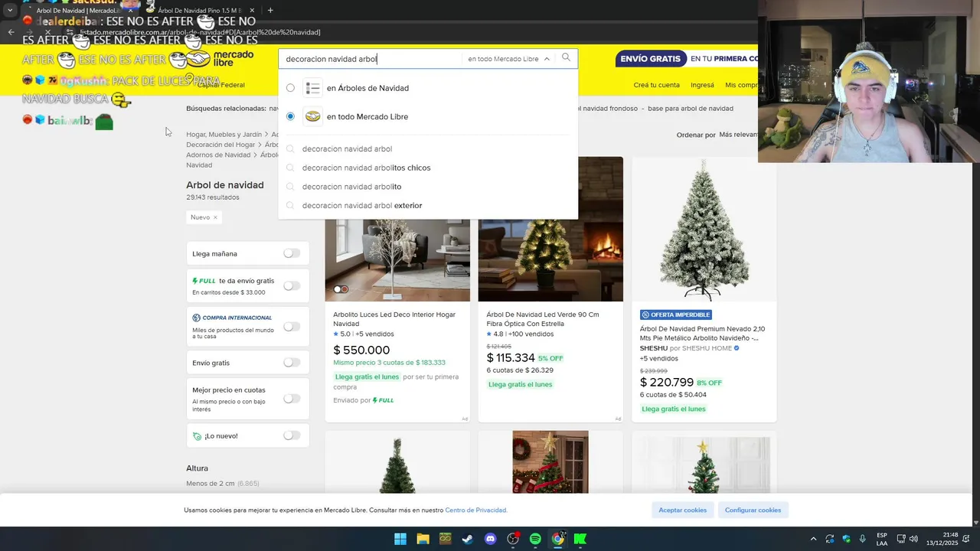Click 'Aceptar cookies' button
The width and height of the screenshot is (980, 551).
point(683,510)
